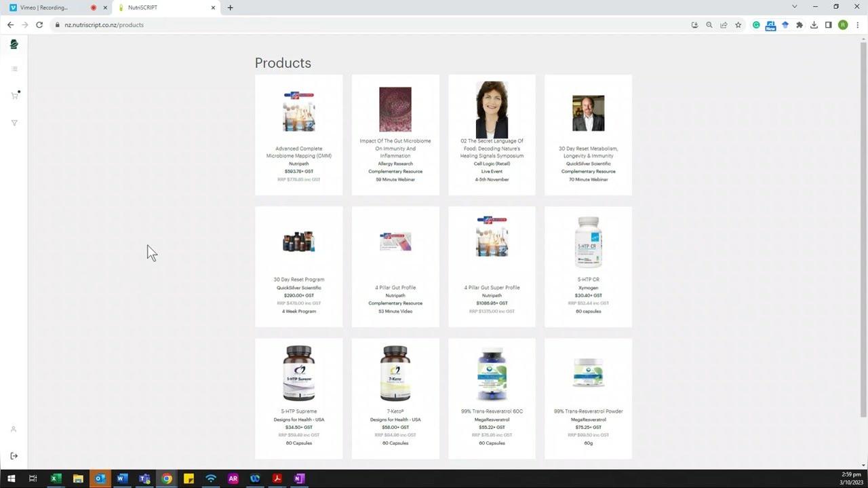Click the NutriSCRIPT leaf logo in sidebar
868x488 pixels.
(x=14, y=44)
